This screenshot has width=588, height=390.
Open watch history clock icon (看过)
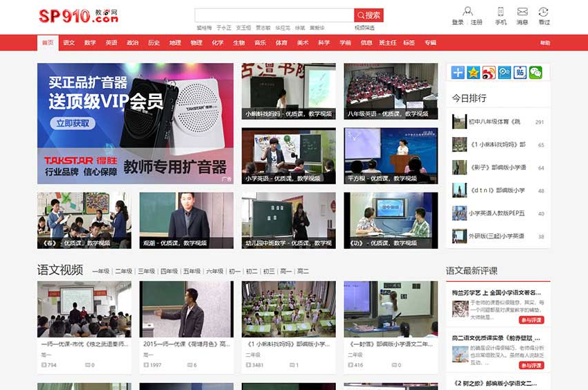coord(544,12)
